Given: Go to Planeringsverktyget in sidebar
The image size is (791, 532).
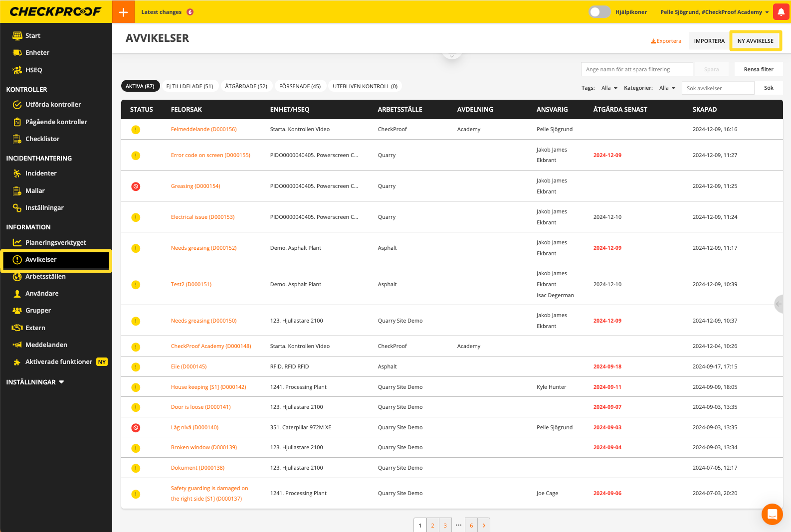Looking at the screenshot, I should pyautogui.click(x=55, y=243).
